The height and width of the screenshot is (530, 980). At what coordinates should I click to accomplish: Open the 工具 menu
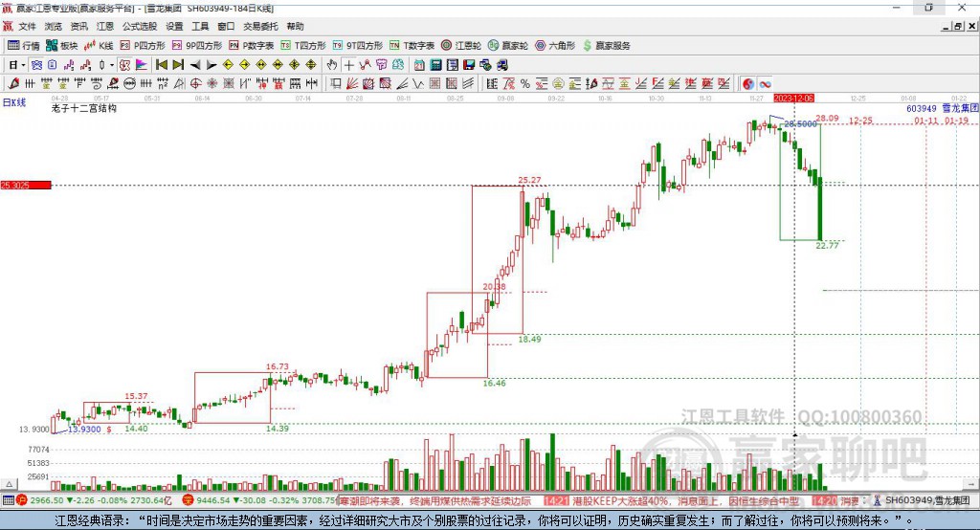(x=200, y=26)
